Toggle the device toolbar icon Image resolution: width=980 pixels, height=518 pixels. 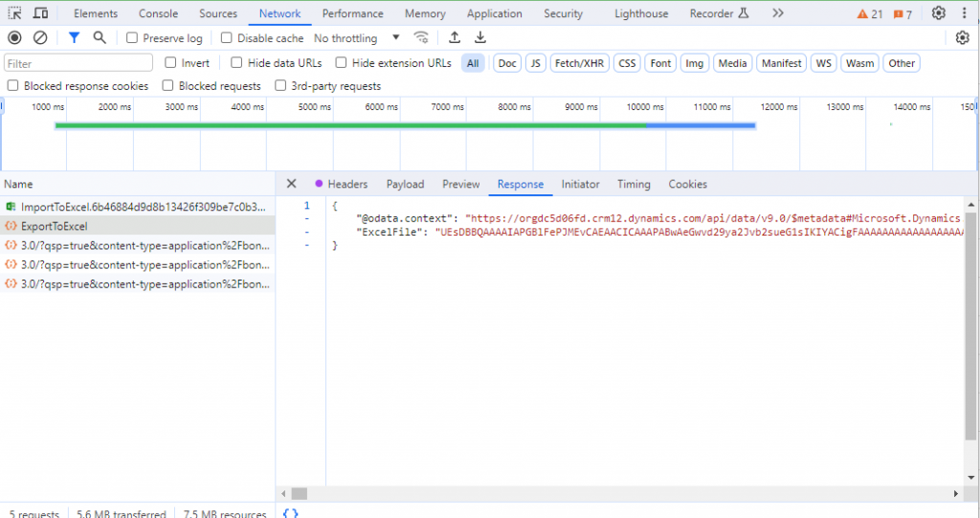pyautogui.click(x=40, y=13)
